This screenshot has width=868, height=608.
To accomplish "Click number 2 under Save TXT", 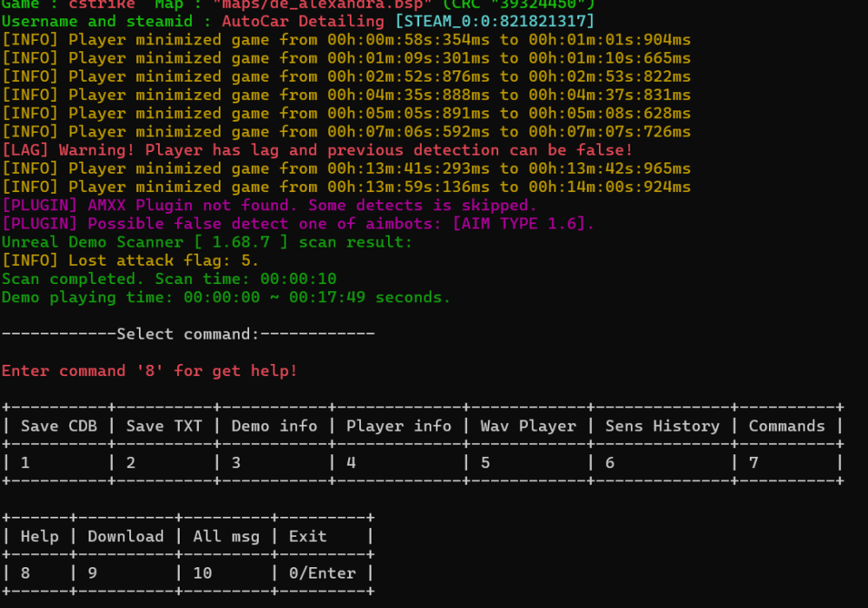I will tap(131, 462).
